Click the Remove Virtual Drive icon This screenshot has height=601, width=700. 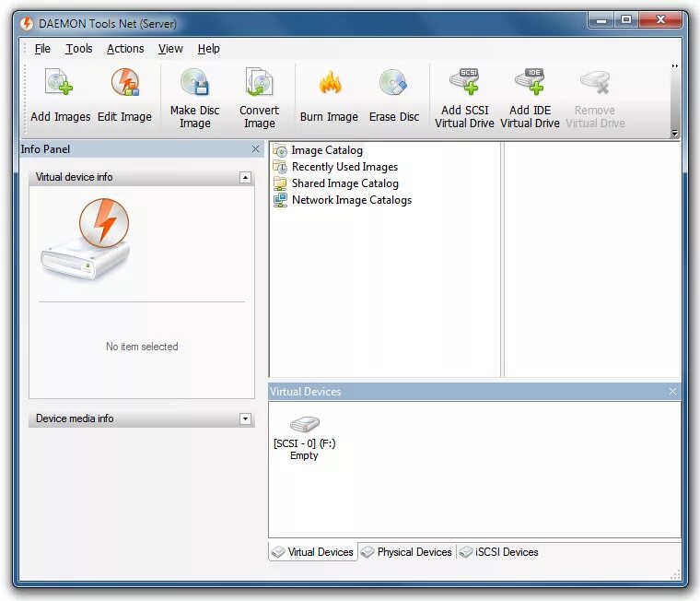(x=595, y=83)
